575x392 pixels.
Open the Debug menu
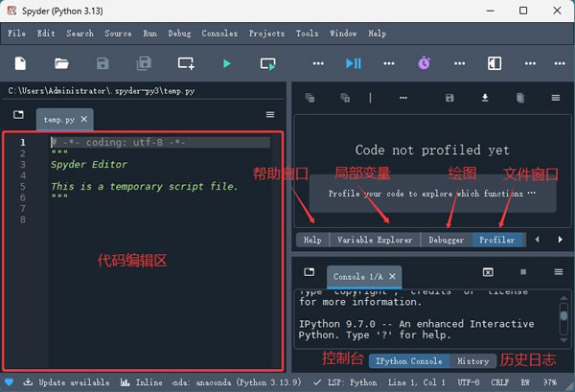tap(180, 34)
